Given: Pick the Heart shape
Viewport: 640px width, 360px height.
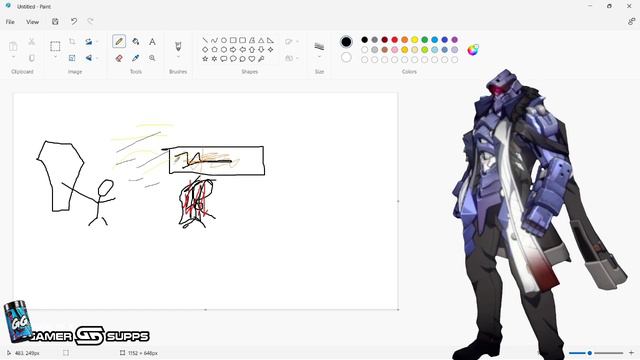Looking at the screenshot, I should (x=252, y=59).
